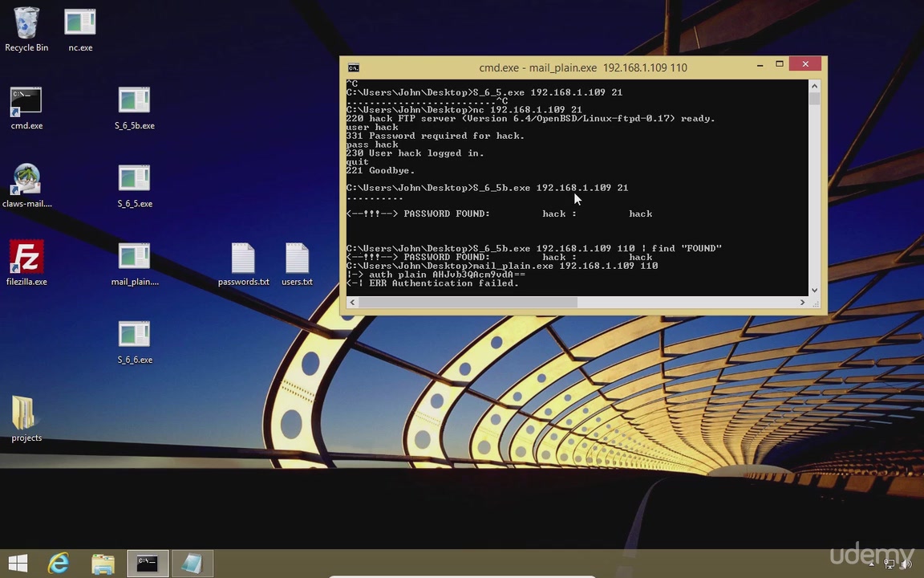
Task: Select the nc.exe desktop icon
Action: pyautogui.click(x=80, y=30)
